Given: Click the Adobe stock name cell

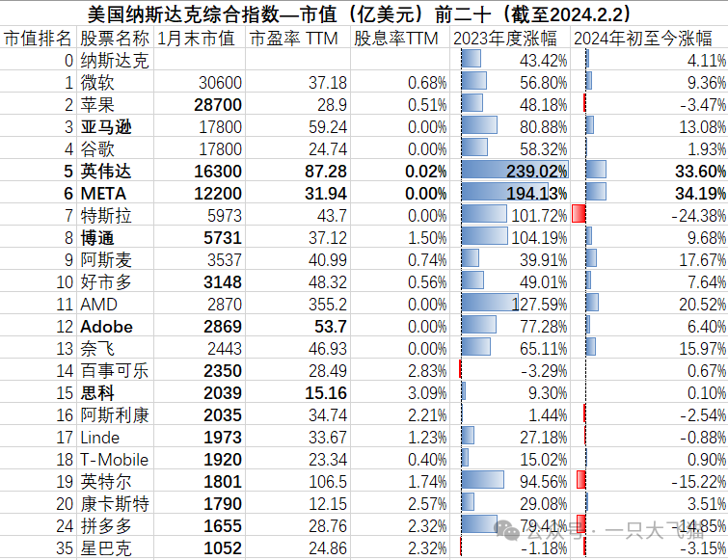Looking at the screenshot, I should [107, 327].
